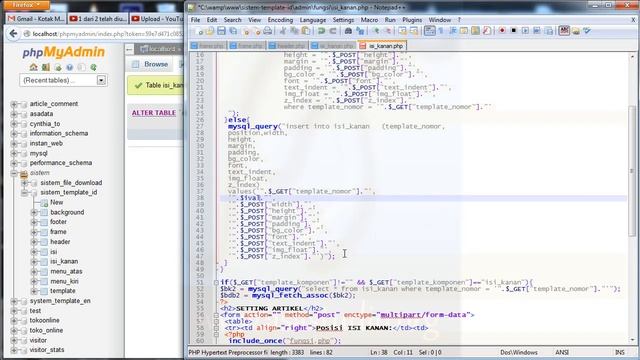Screen dimensions: 640x360
Task: Click the Save All icon in Notepad++ toolbar
Action: [233, 31]
